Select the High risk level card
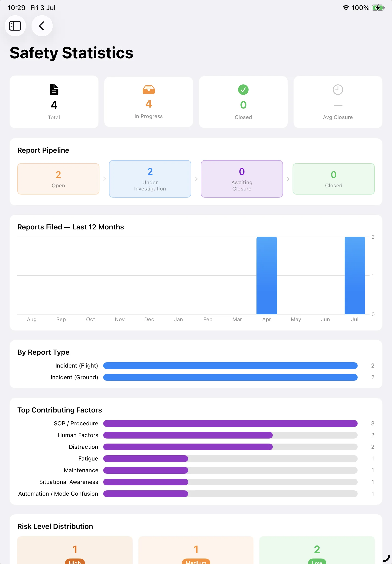Viewport: 392px width, 564px height. (75, 550)
